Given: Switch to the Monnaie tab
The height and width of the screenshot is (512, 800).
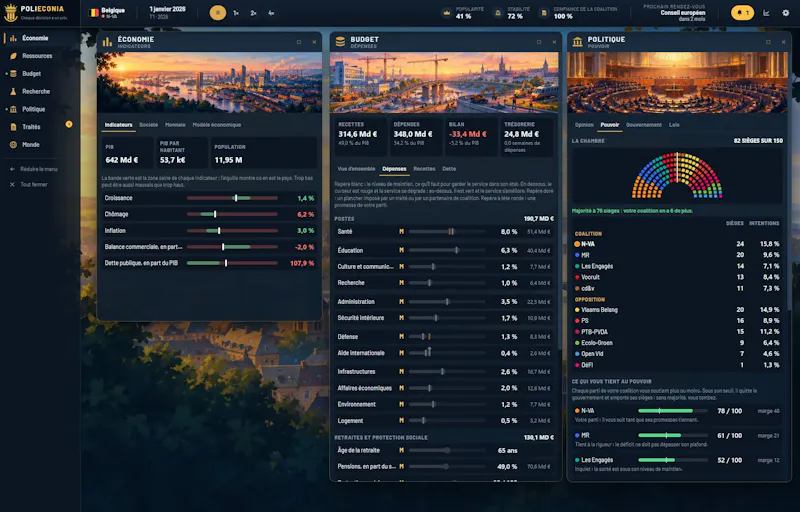Looking at the screenshot, I should [175, 125].
